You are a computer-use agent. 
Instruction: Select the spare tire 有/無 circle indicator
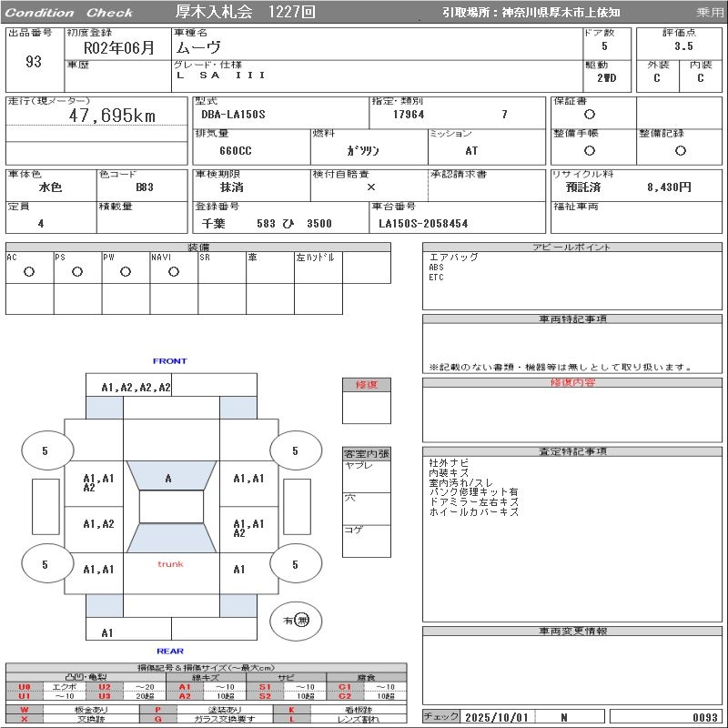point(296,620)
